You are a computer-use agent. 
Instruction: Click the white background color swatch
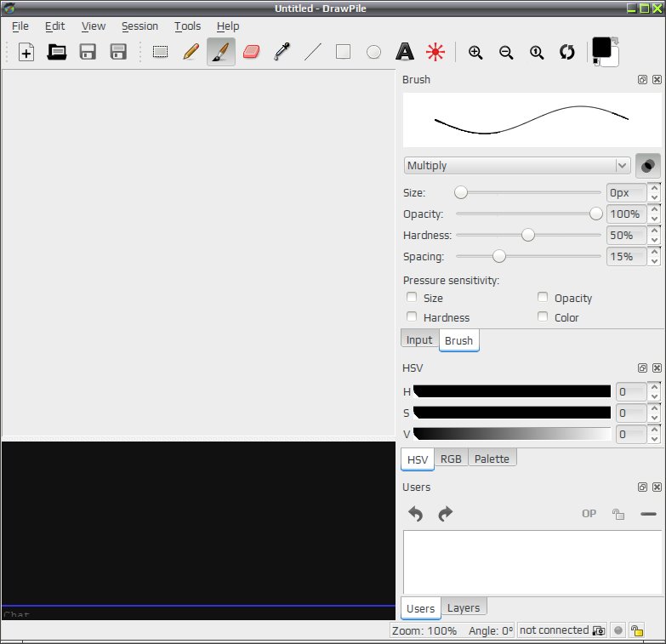click(x=613, y=61)
